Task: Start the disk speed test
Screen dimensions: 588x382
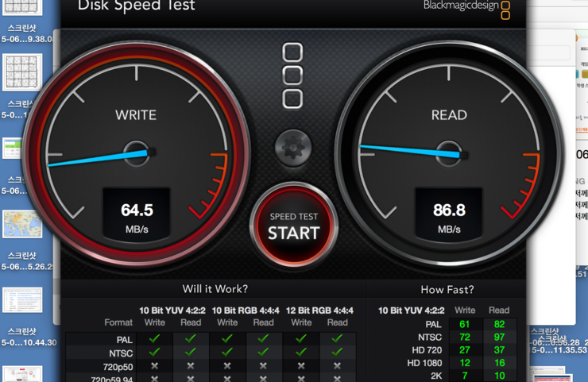Action: coord(294,226)
